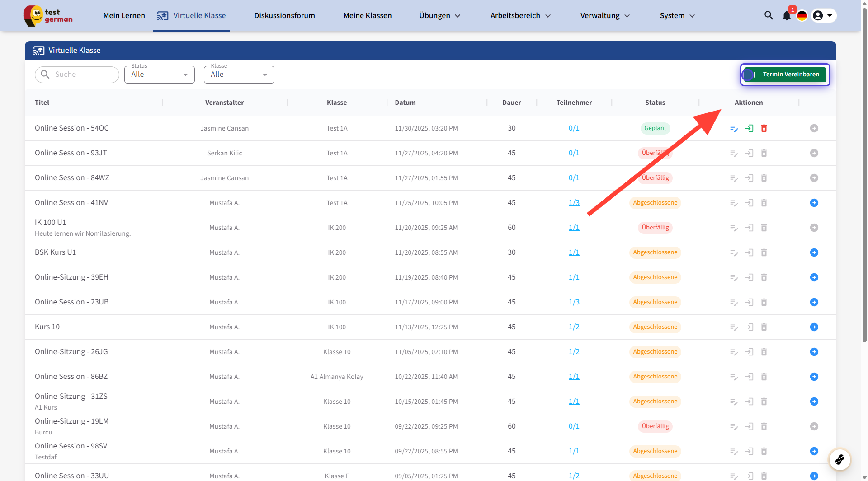This screenshot has width=868, height=481.
Task: Open details arrow for BSK Kurs U1
Action: [814, 252]
